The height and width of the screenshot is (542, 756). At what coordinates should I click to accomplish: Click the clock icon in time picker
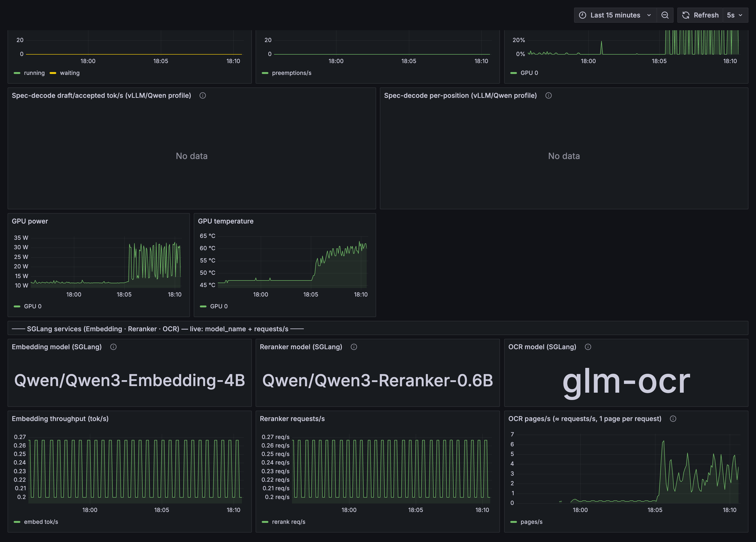coord(582,15)
